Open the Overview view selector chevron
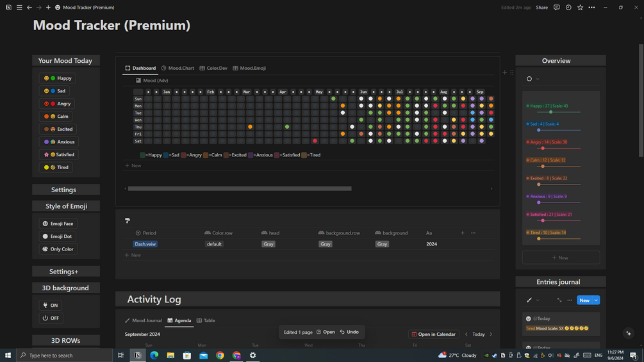The width and height of the screenshot is (644, 362). [x=538, y=79]
